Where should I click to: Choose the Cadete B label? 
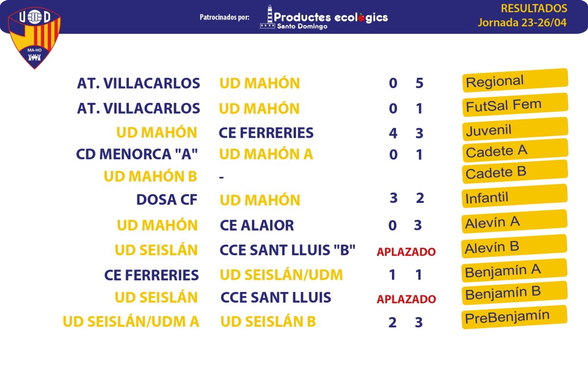pyautogui.click(x=515, y=171)
